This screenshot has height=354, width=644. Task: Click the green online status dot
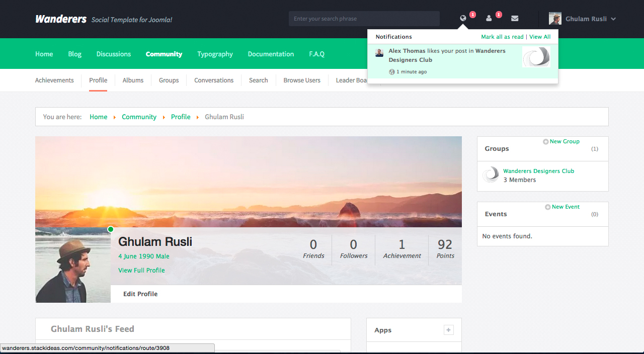click(x=111, y=229)
